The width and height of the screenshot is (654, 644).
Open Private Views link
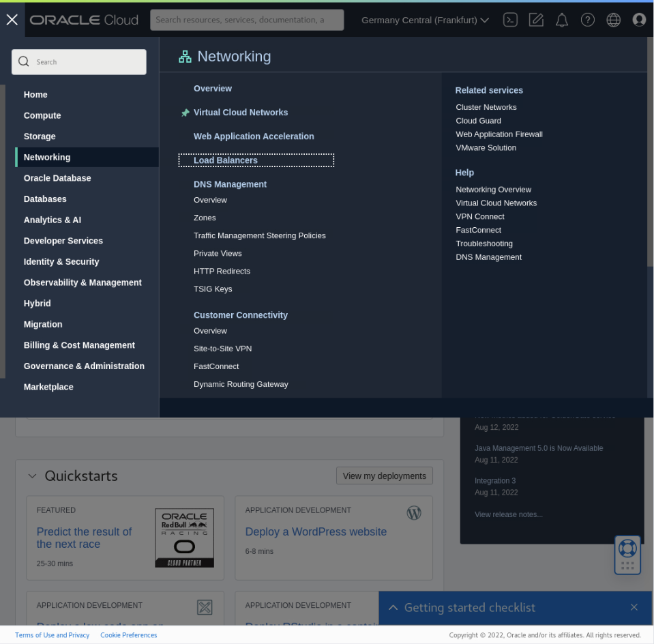click(218, 253)
